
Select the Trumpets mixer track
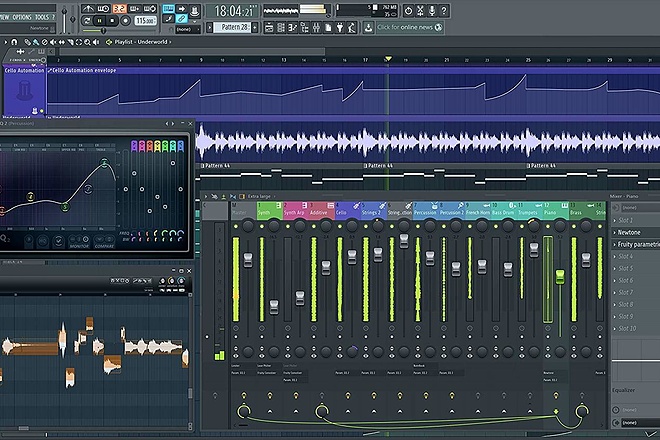pos(530,209)
